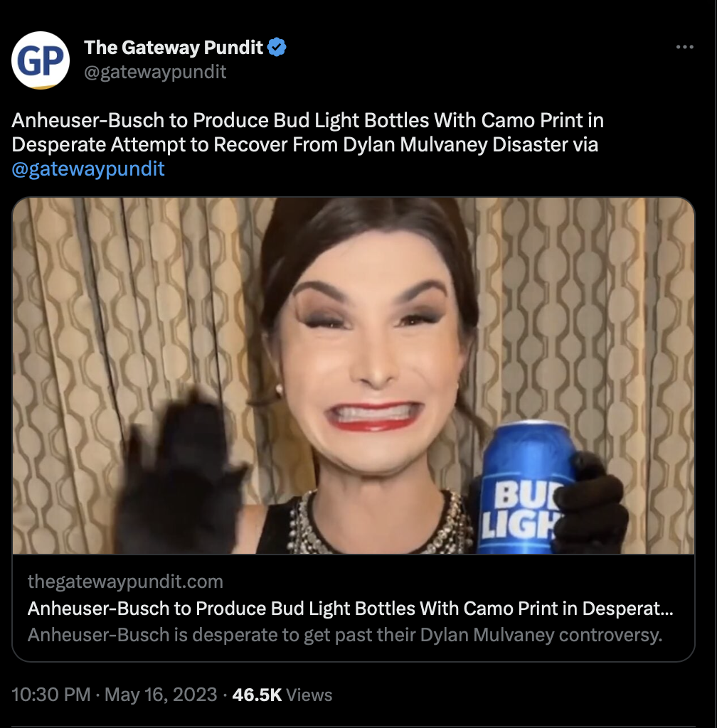Click the 10:30 PM timestamp
This screenshot has height=728, width=717.
point(51,695)
